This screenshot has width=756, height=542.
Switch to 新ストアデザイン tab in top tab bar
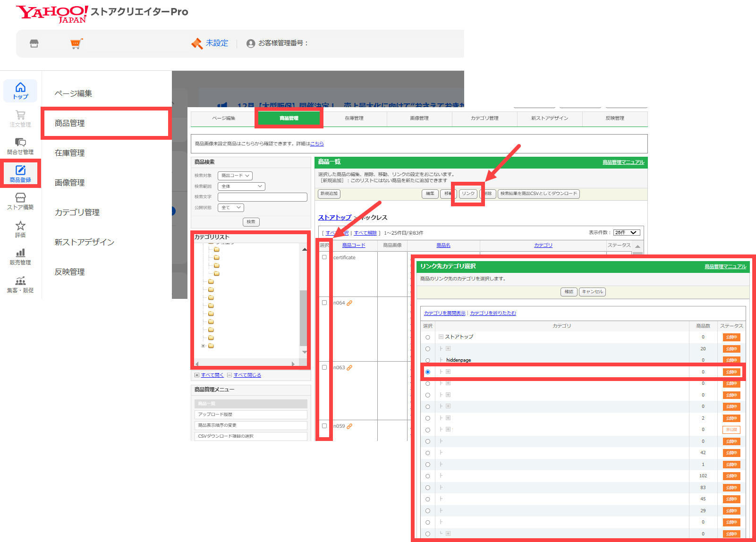click(x=550, y=119)
